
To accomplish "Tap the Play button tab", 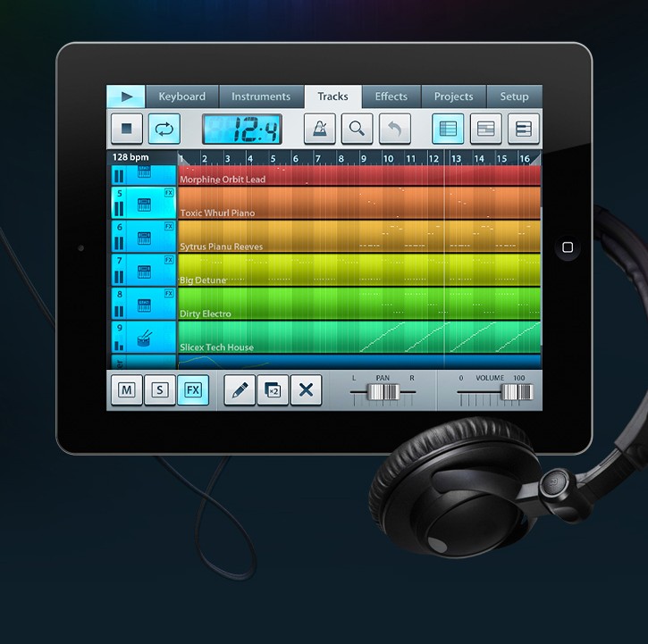I will 126,96.
